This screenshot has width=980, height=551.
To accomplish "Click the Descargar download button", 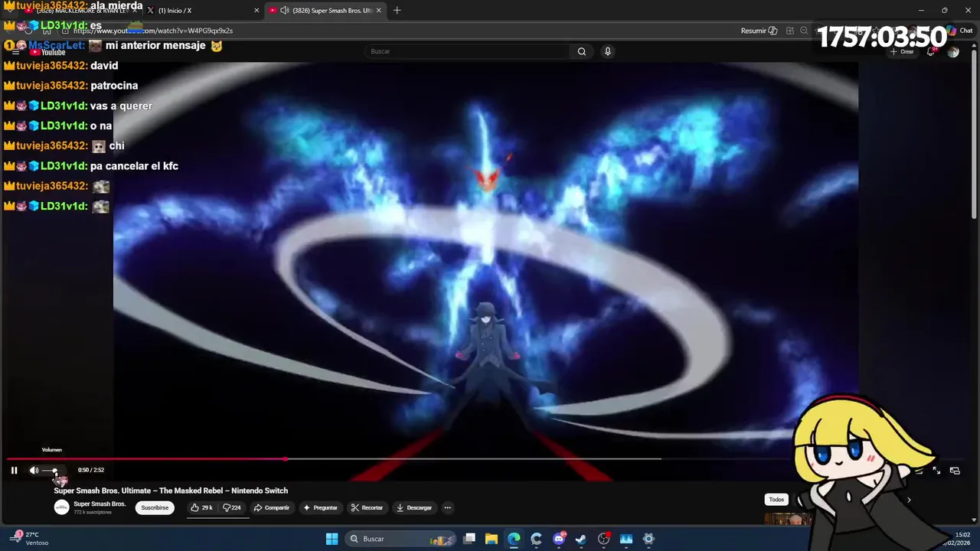I will tap(414, 507).
